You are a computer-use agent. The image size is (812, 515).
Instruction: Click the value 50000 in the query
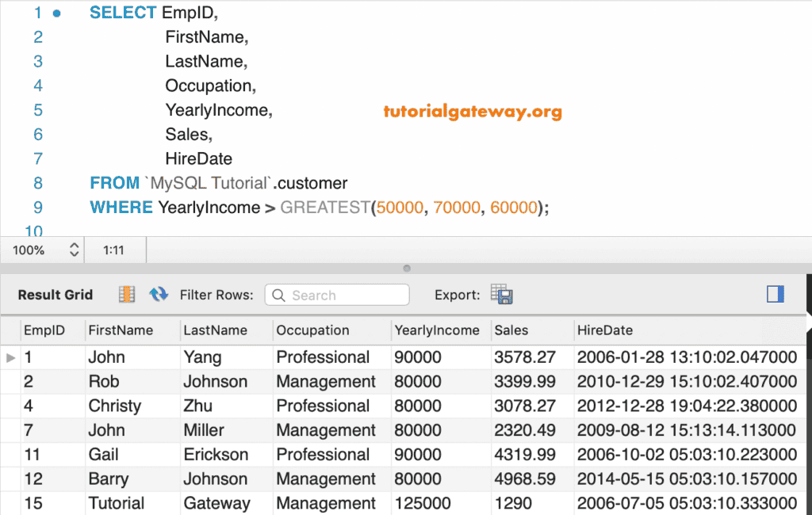pos(400,207)
